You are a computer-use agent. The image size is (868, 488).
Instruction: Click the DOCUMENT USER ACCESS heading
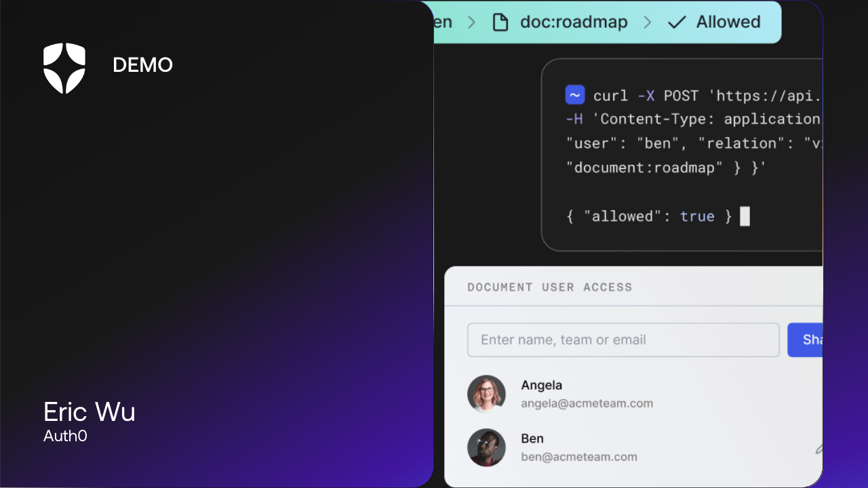(x=550, y=287)
